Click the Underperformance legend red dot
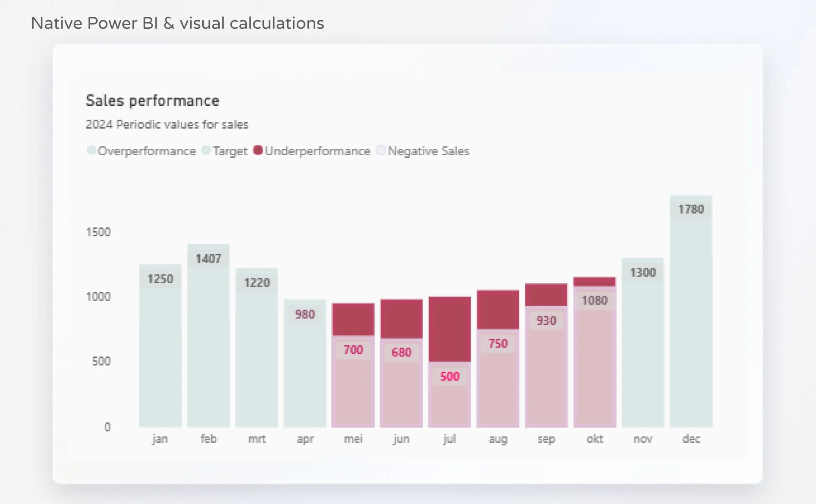816x504 pixels. 258,150
